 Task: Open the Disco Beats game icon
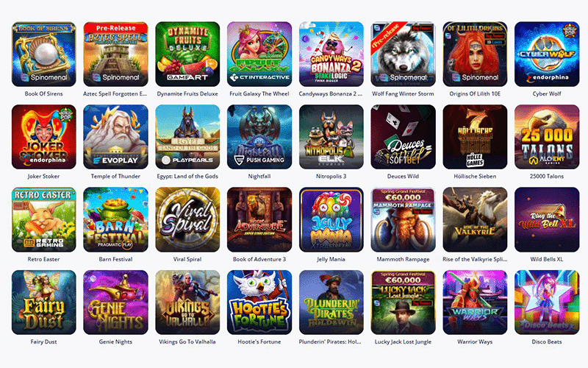[547, 302]
